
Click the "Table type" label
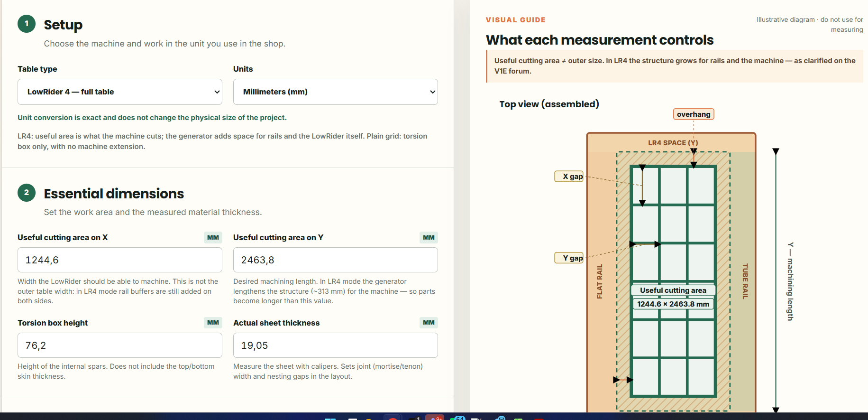(37, 69)
